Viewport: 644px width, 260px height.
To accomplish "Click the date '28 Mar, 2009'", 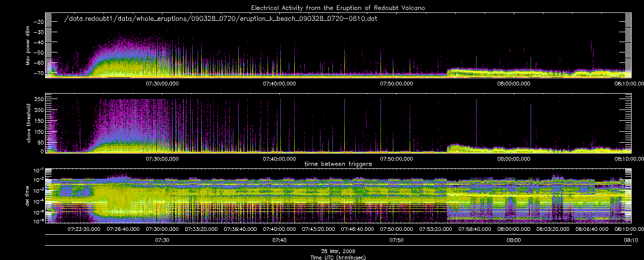I will click(338, 252).
